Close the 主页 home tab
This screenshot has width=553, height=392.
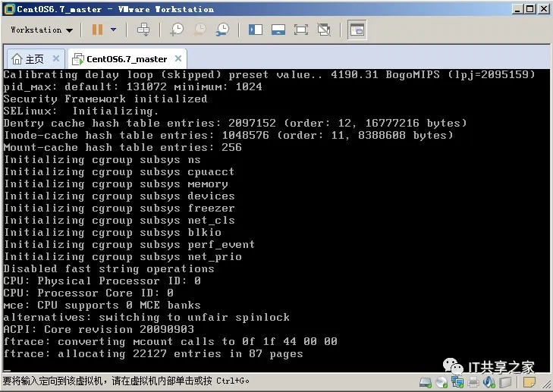tap(56, 58)
